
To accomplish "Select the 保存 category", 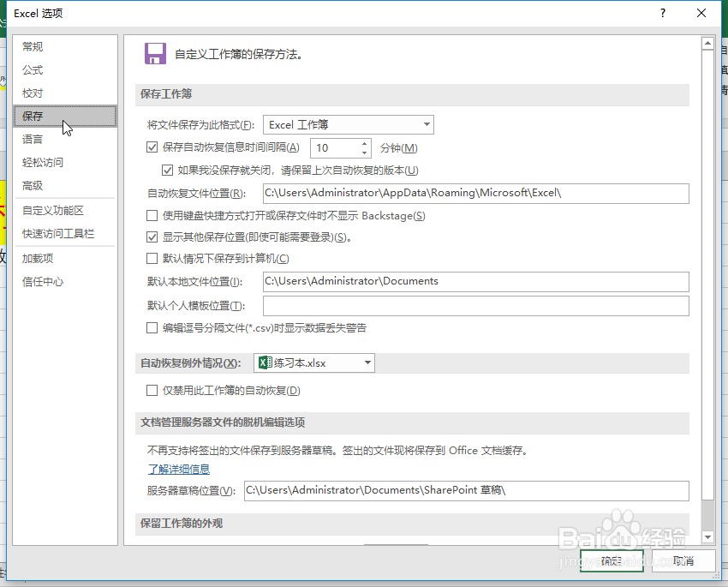I will click(65, 116).
